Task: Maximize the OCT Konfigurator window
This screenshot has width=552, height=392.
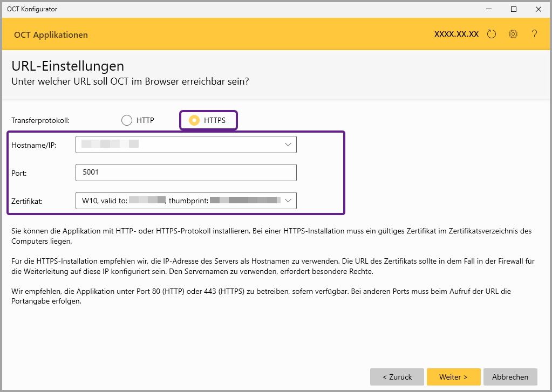Action: click(514, 9)
